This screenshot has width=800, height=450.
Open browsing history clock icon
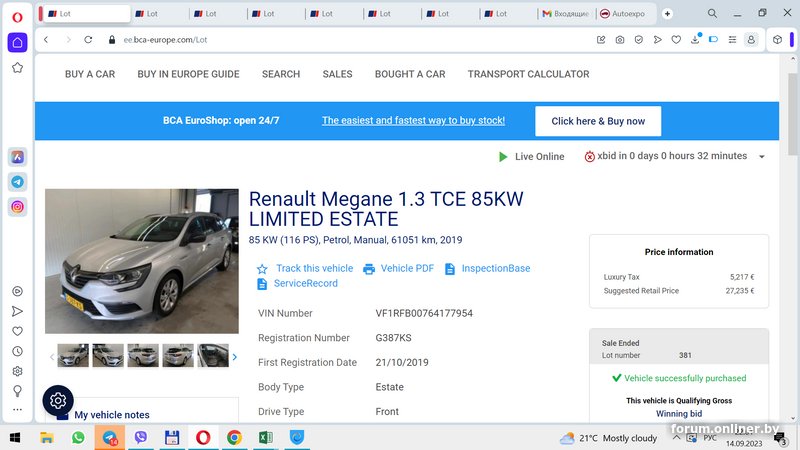17,351
